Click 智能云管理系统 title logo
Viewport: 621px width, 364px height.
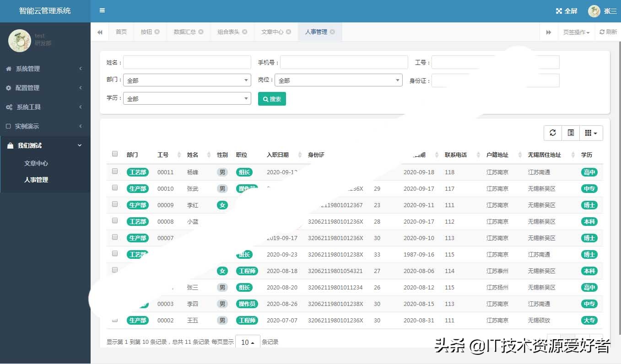45,11
